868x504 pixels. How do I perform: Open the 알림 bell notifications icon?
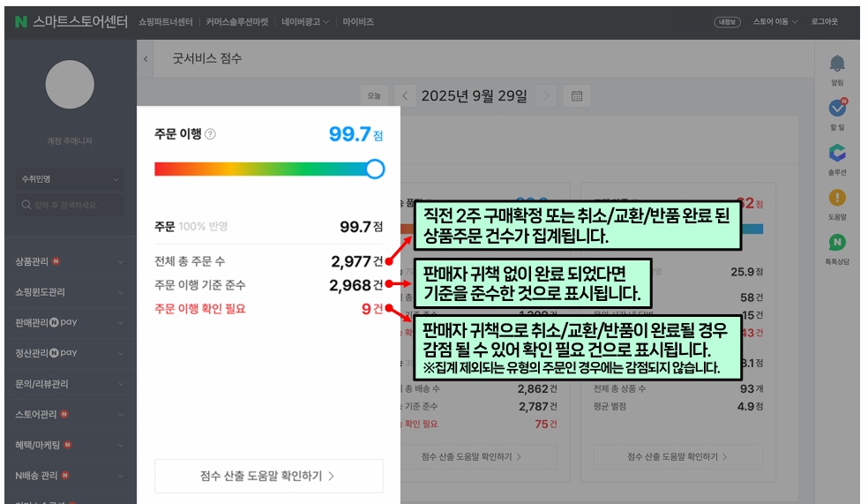[836, 64]
